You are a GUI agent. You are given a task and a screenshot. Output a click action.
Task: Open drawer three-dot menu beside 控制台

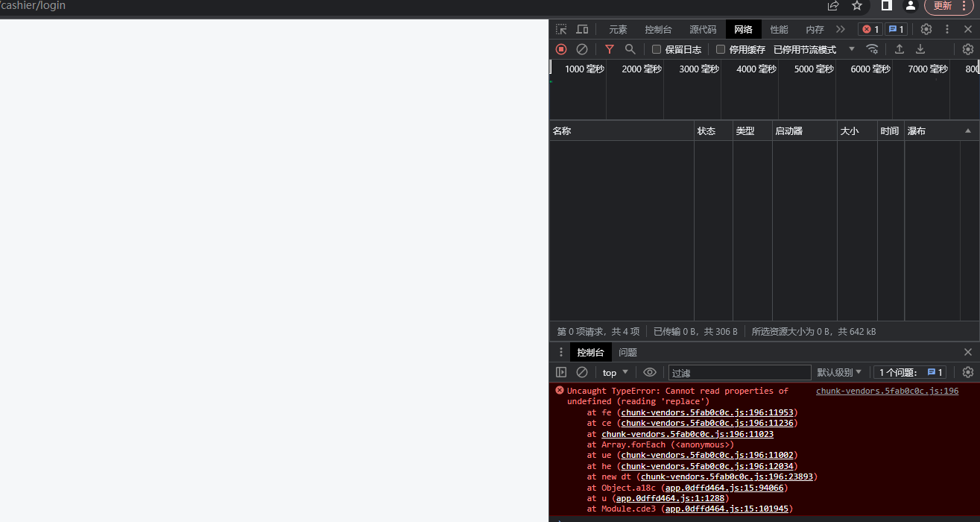(x=561, y=352)
